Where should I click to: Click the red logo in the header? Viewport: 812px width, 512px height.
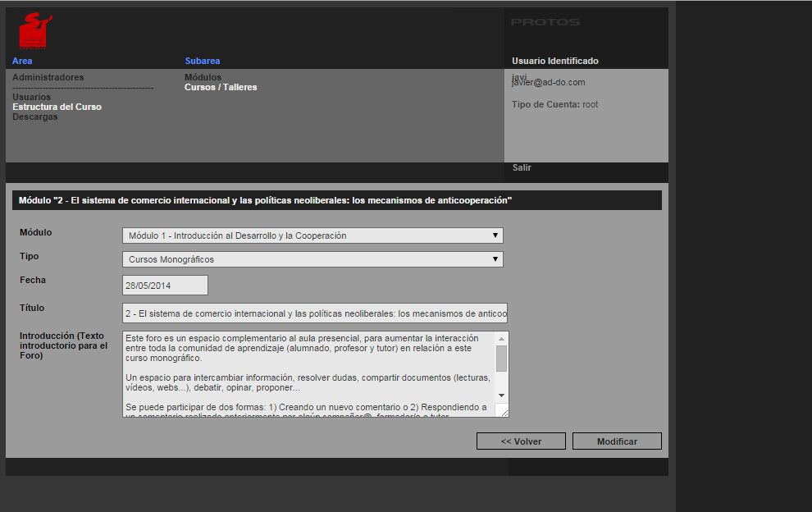(34, 31)
